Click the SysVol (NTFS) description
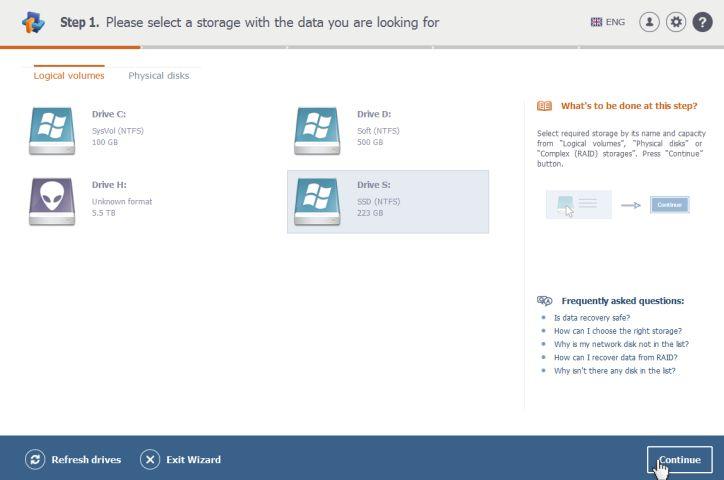The height and width of the screenshot is (480, 724). point(118,131)
